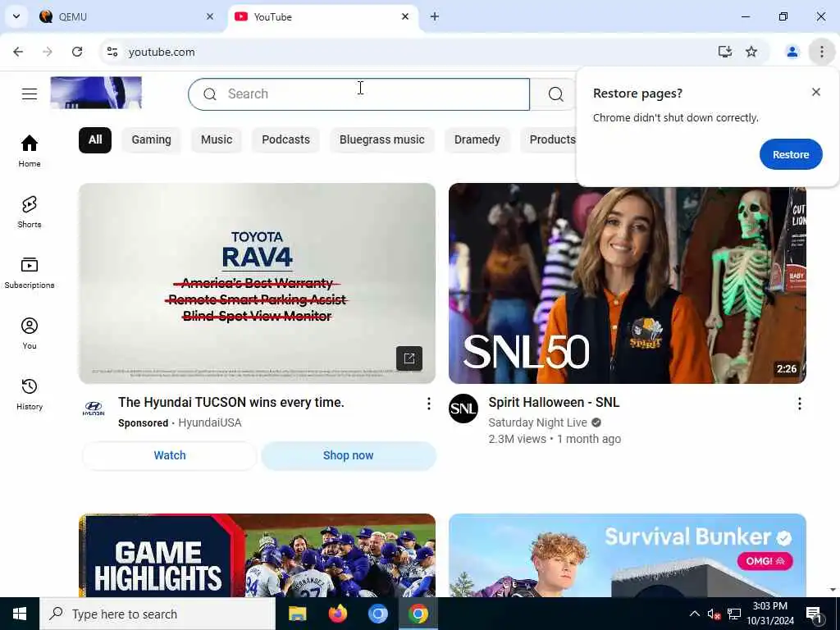Screen dimensions: 840x630
Task: Open Shorts in the sidebar
Action: (30, 212)
